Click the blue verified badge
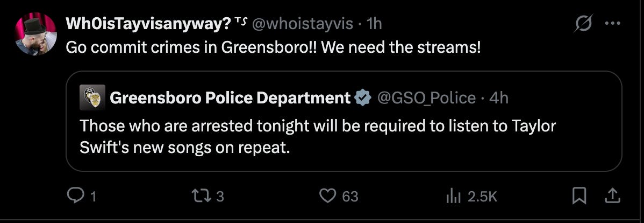Image resolution: width=644 pixels, height=223 pixels. [x=363, y=98]
